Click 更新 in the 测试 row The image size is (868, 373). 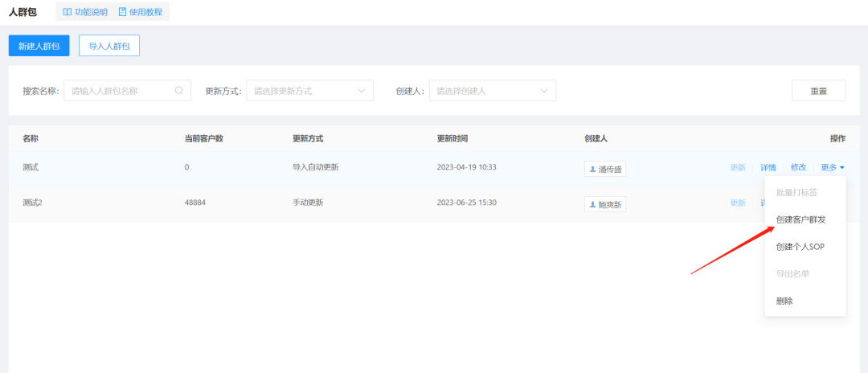pos(738,168)
